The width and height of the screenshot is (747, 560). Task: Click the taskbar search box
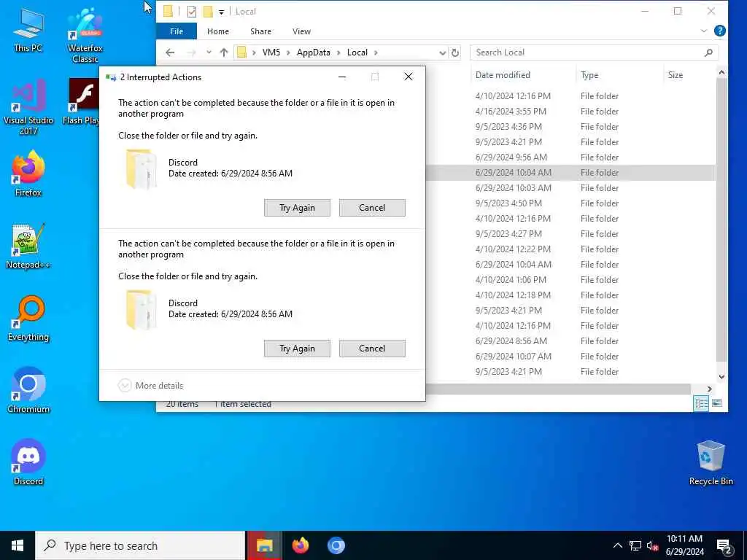(x=140, y=545)
